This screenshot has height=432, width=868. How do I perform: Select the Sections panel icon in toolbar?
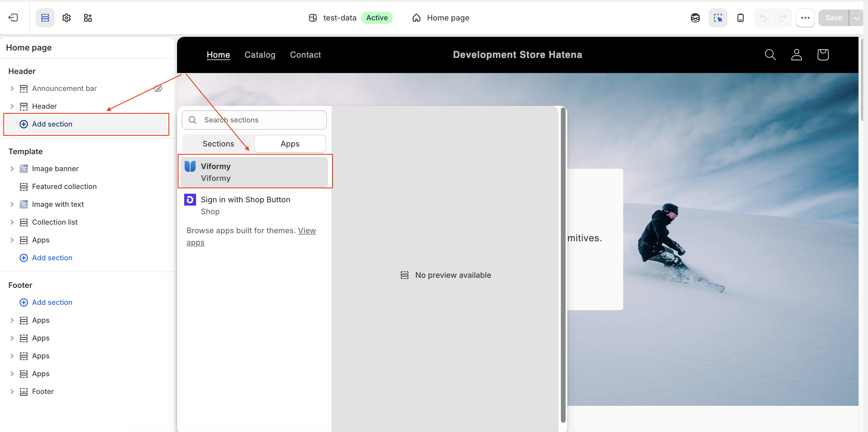[x=45, y=18]
